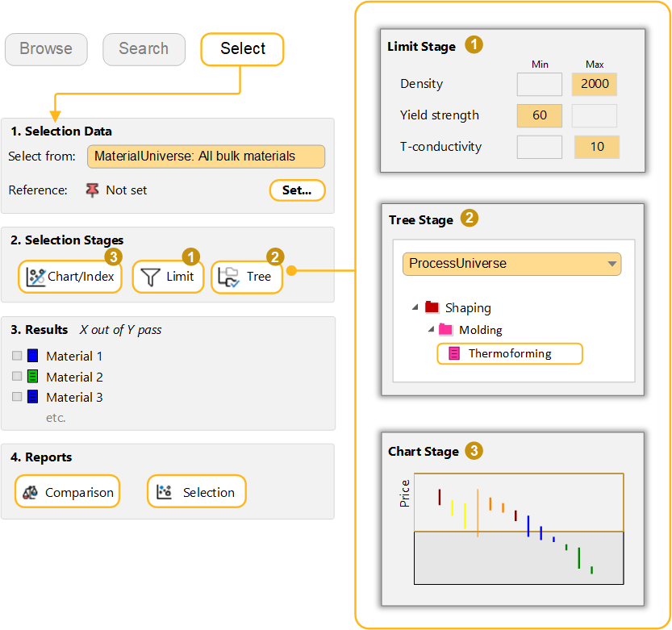
Task: Switch to the Browse tab
Action: click(46, 49)
